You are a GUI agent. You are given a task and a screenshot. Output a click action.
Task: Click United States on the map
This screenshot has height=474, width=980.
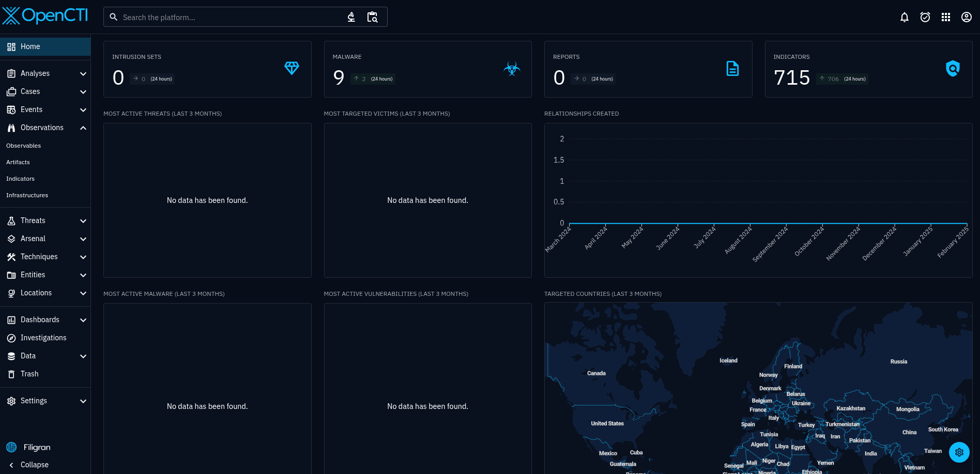(x=607, y=423)
